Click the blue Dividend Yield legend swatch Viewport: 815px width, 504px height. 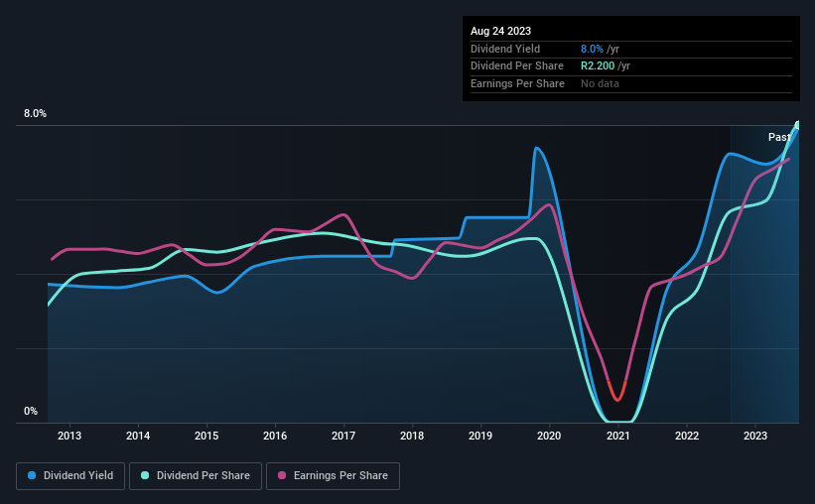pos(32,476)
